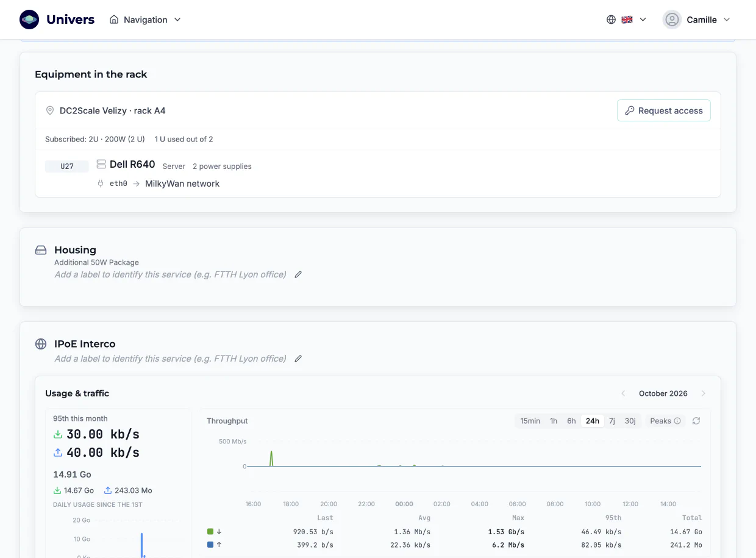Open the MilkyWan network link

click(182, 184)
